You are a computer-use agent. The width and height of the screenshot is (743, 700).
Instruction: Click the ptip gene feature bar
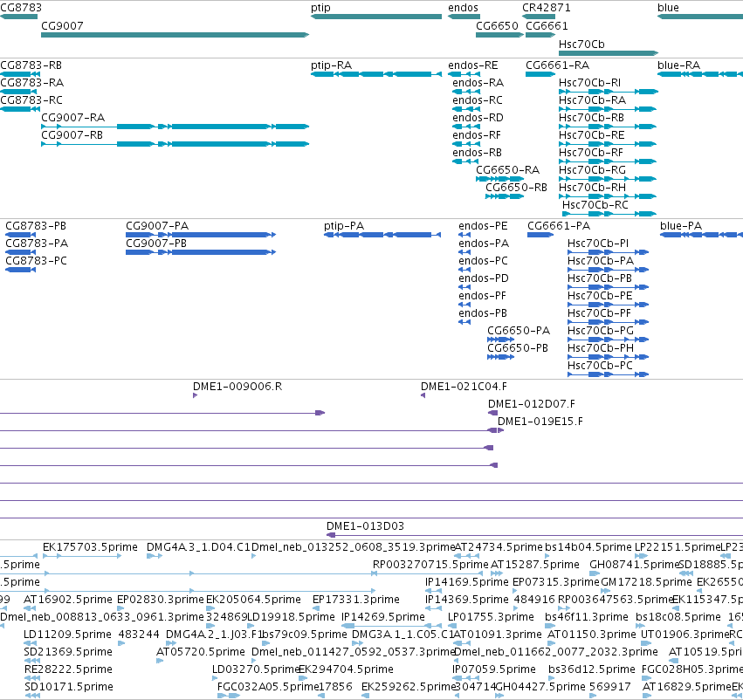tap(376, 17)
